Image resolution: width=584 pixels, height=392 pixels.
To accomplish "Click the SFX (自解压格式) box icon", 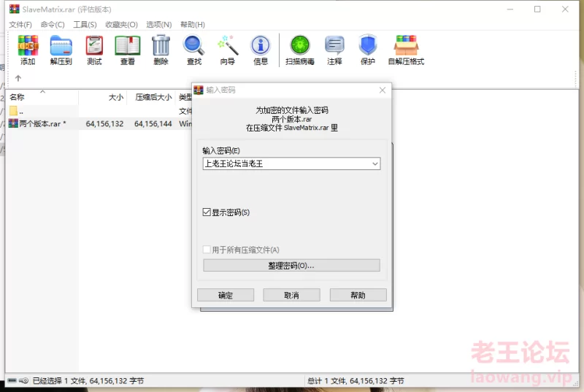I will point(406,45).
